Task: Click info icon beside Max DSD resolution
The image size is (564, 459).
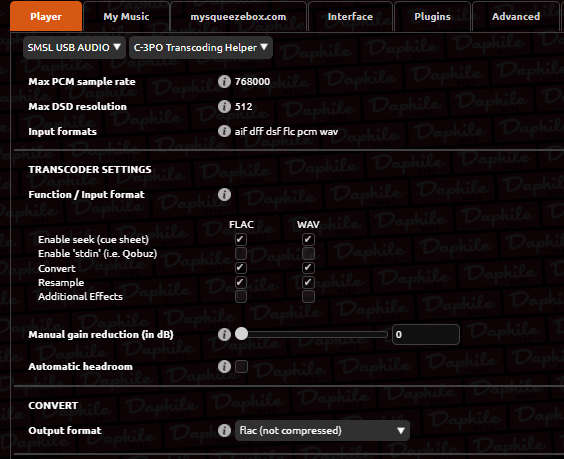Action: [224, 106]
